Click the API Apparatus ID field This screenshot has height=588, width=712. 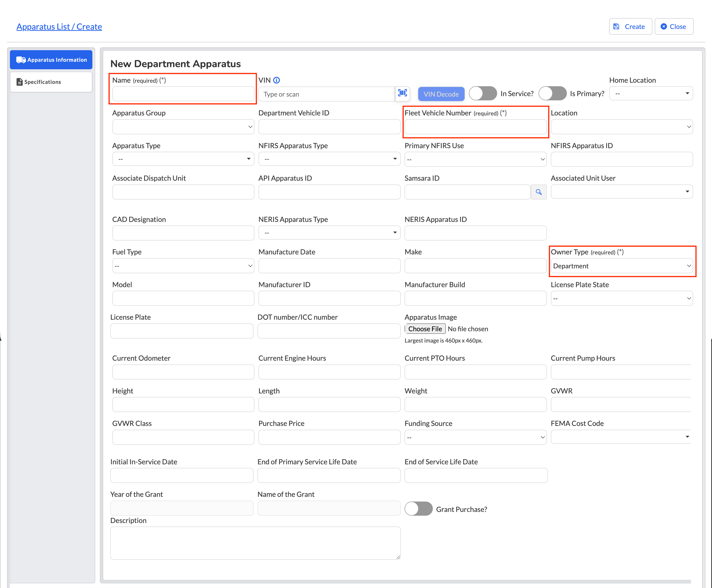coord(329,192)
